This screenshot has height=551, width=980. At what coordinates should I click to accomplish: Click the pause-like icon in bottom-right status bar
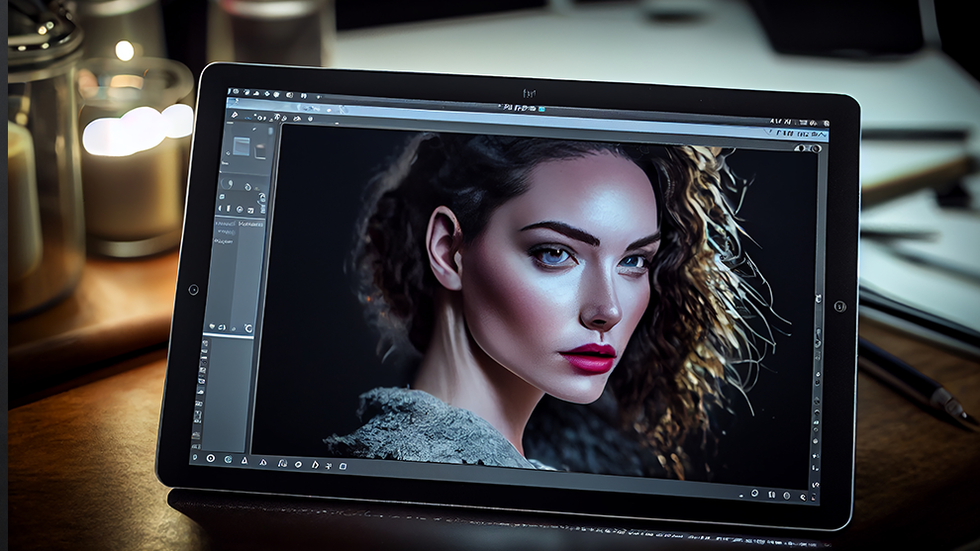coord(772,495)
